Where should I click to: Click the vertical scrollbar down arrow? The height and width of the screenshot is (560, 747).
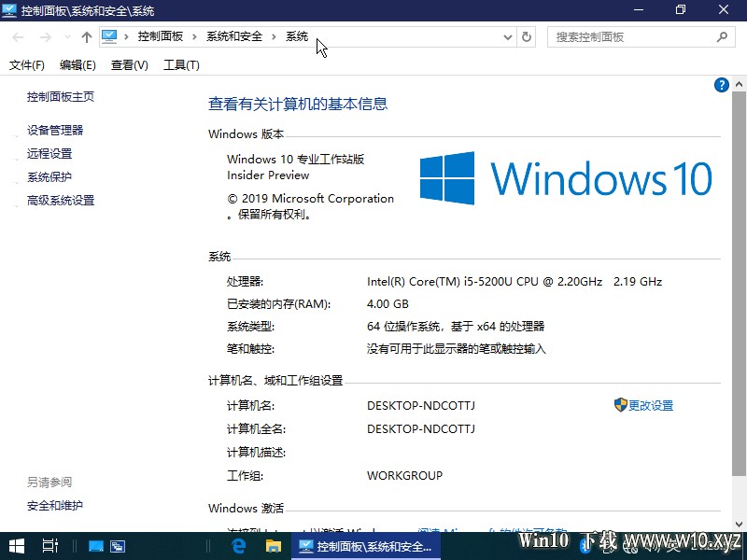tap(739, 524)
